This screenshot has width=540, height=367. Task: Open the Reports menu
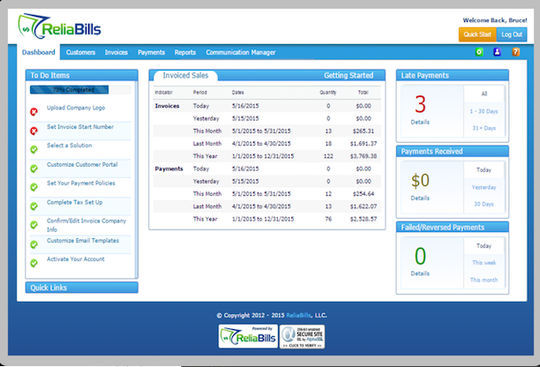(185, 52)
